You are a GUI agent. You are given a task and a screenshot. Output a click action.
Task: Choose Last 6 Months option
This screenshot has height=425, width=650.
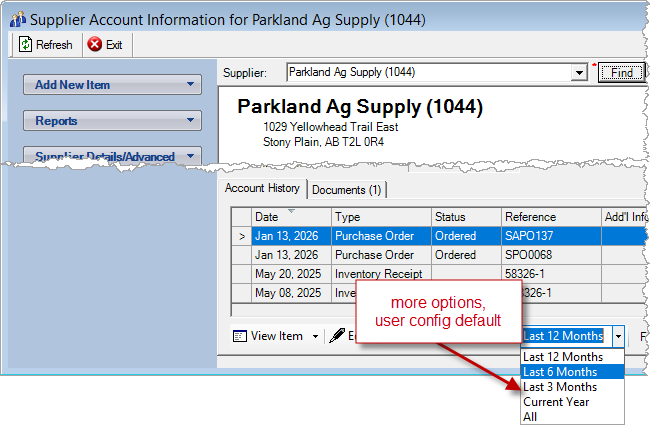pos(572,372)
